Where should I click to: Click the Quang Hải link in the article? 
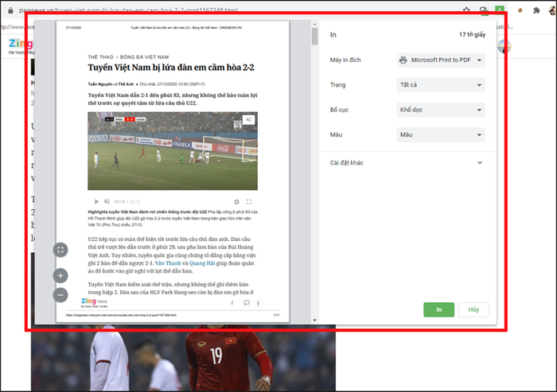[202, 263]
